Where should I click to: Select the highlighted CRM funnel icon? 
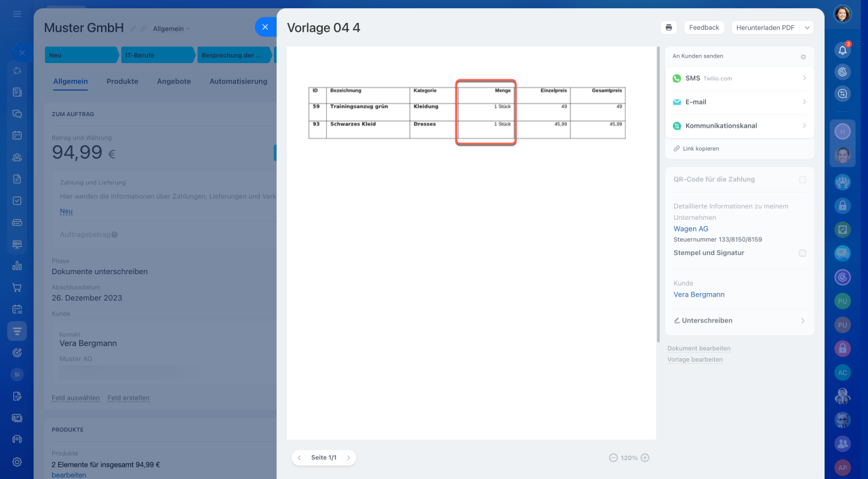click(x=17, y=331)
